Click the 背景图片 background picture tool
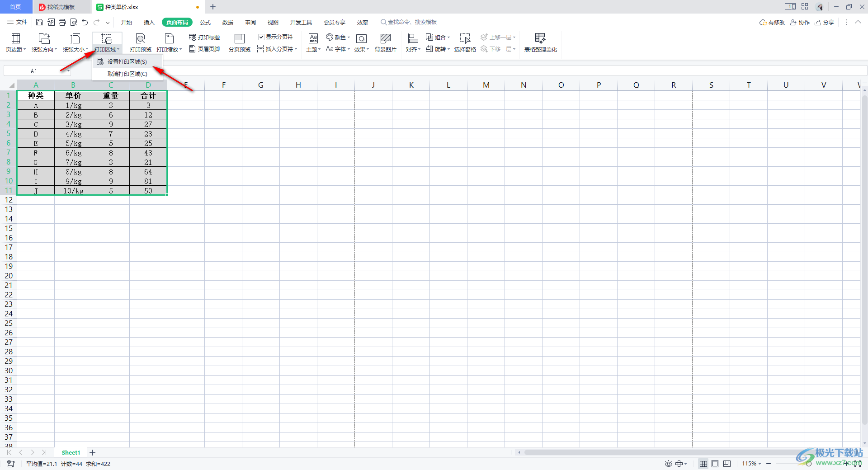The image size is (868, 470). coord(386,43)
